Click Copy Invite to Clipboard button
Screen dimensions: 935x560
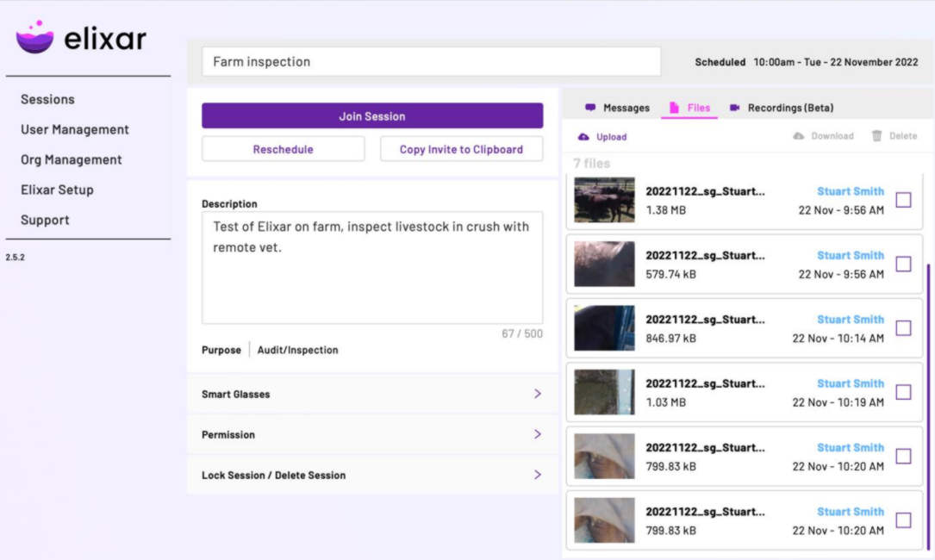point(461,149)
